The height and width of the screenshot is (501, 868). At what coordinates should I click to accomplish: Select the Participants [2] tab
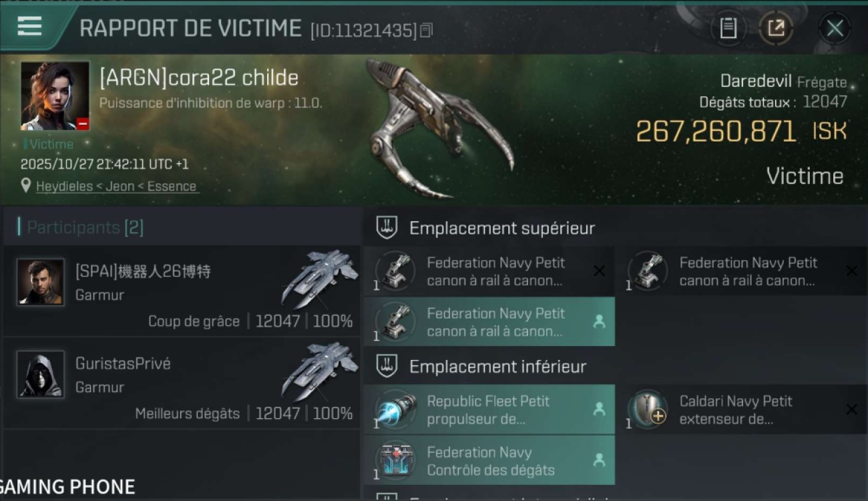tap(85, 227)
